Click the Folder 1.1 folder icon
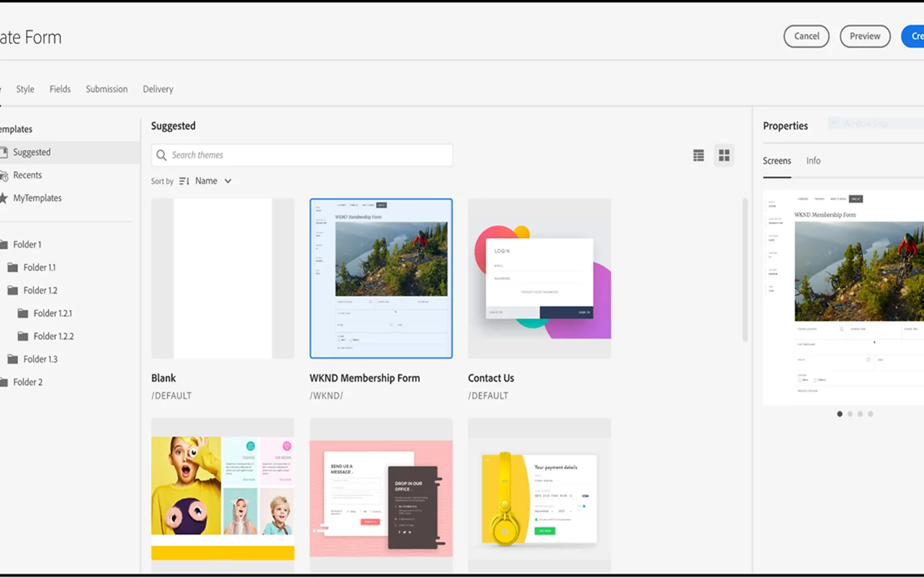 (x=13, y=267)
